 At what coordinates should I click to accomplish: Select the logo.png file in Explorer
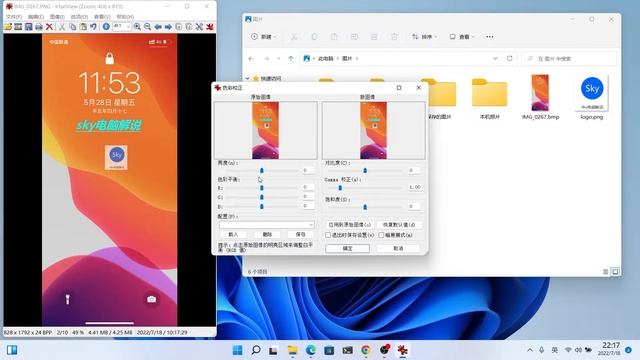tap(592, 97)
